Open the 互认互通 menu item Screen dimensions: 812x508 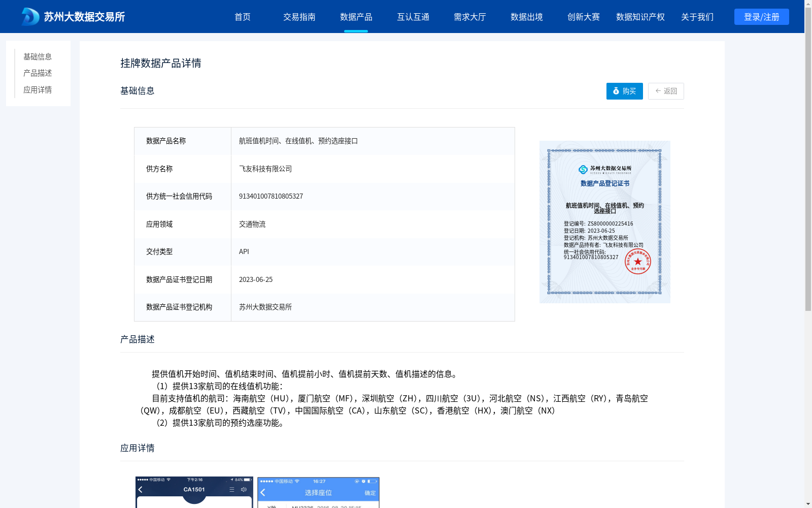413,16
